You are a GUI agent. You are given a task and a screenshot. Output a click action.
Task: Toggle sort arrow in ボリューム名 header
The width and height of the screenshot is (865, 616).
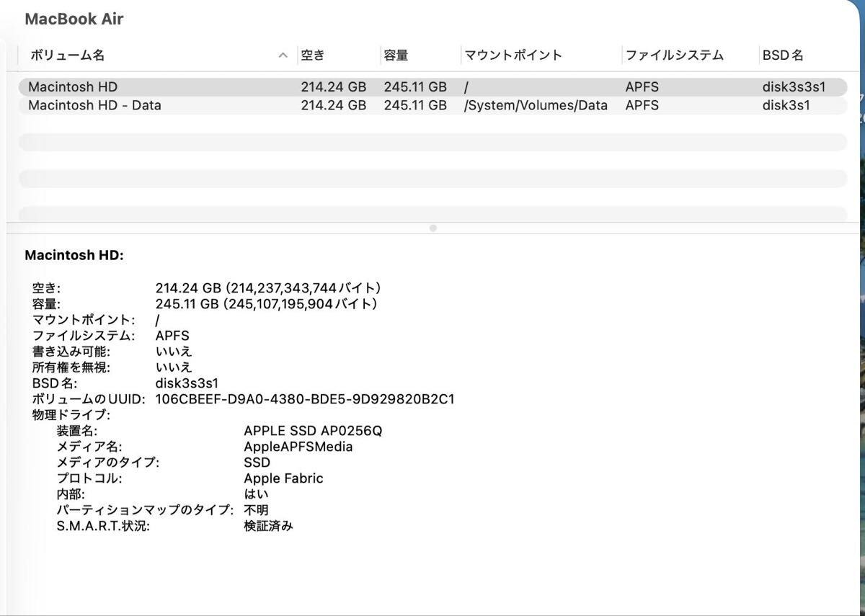283,55
